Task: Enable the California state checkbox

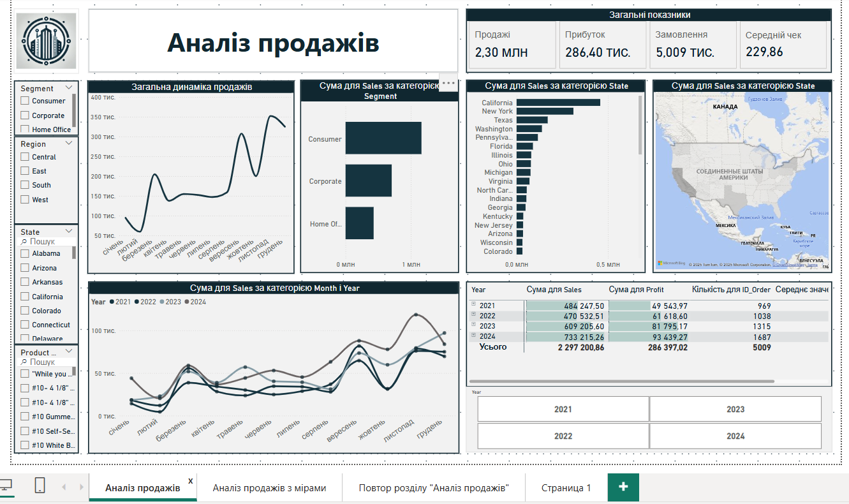Action: (x=25, y=297)
